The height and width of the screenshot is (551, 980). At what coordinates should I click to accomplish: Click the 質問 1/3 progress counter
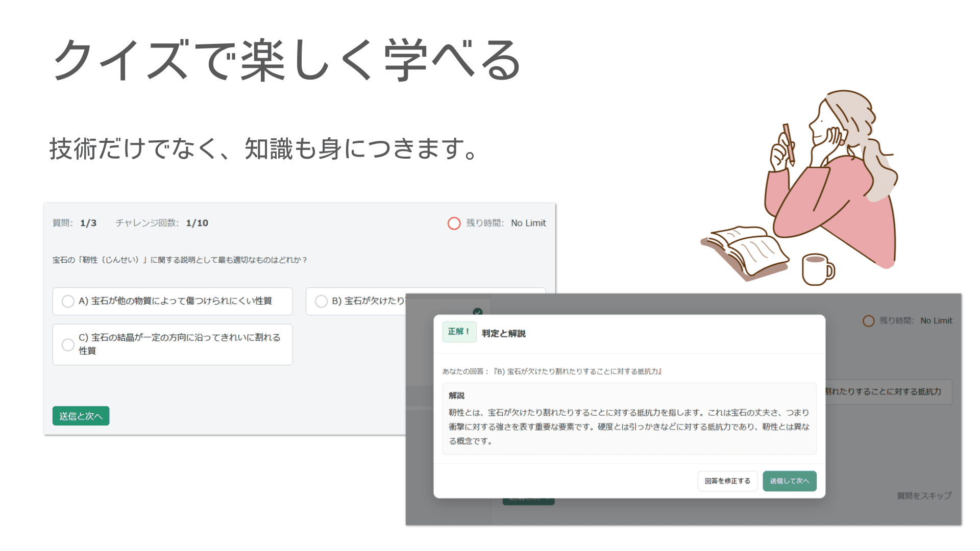75,223
